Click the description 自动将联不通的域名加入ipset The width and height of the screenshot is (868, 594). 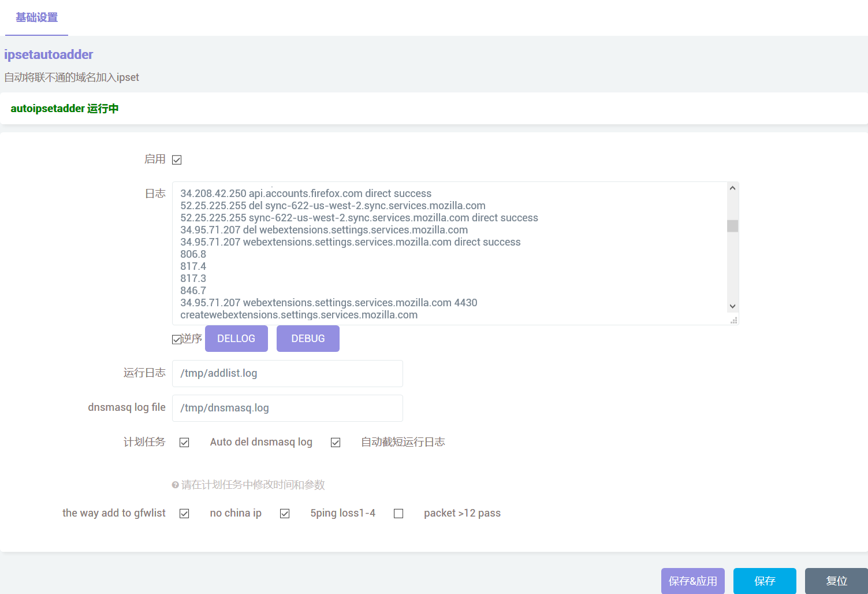[x=72, y=77]
